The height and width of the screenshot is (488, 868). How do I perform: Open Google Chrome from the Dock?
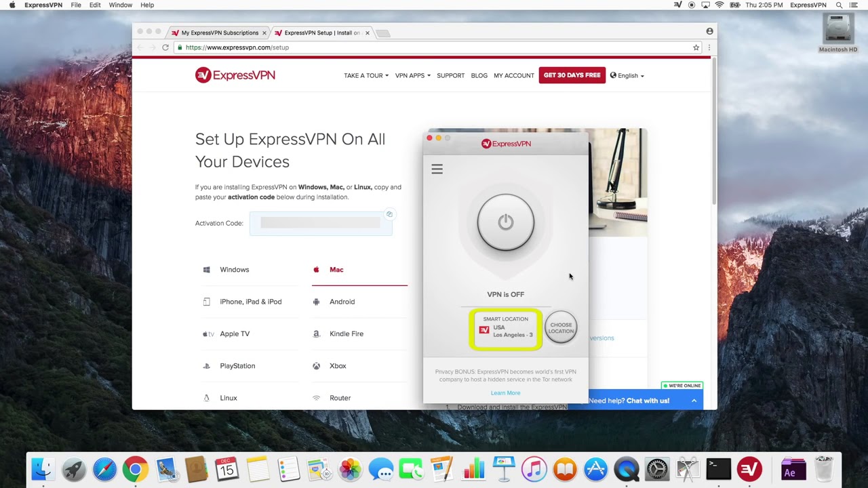point(136,469)
